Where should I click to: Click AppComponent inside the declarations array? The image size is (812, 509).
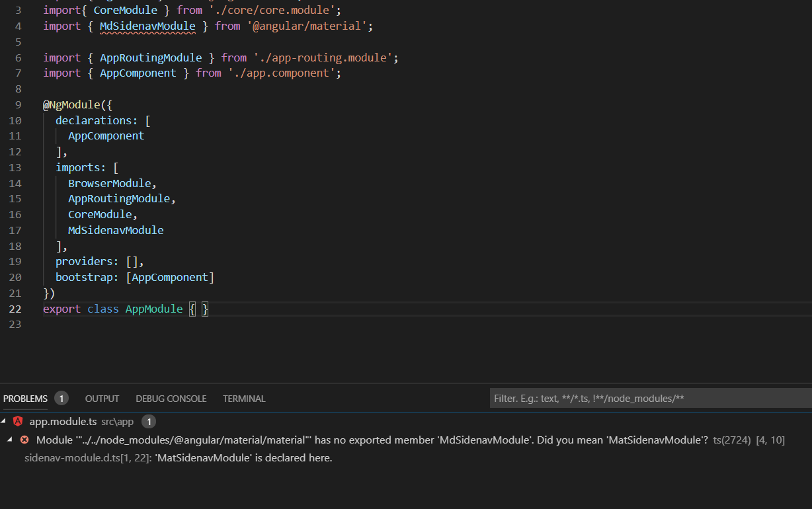point(106,136)
